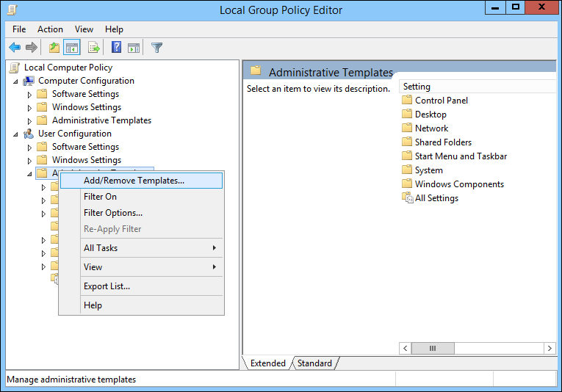Select the Network text in settings list
Viewport: 562px width, 392px height.
tap(431, 128)
